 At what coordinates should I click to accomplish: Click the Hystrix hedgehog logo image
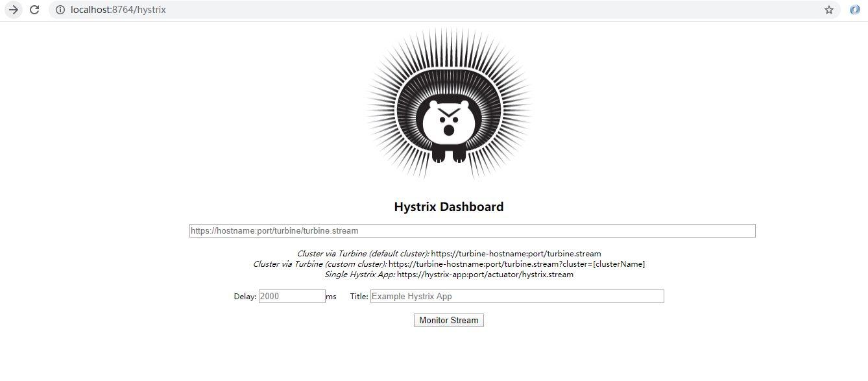pos(449,104)
